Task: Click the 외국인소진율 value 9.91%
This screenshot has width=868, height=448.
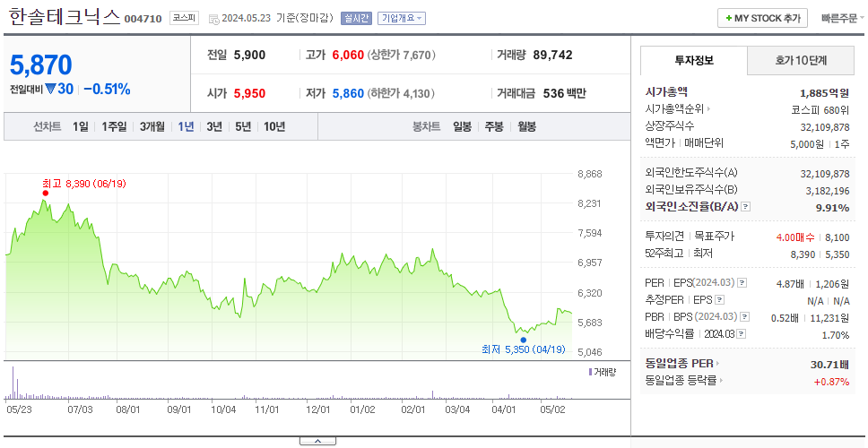Action: pos(834,207)
